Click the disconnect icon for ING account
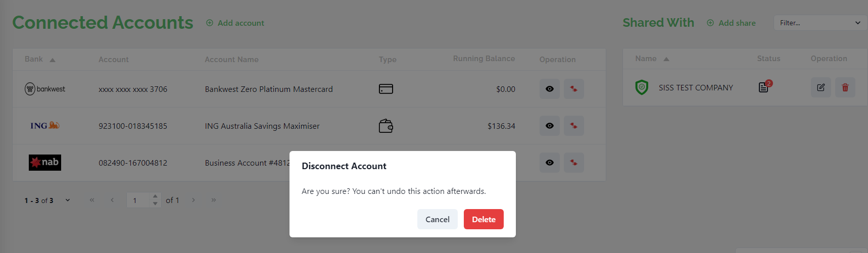This screenshot has height=253, width=868. click(x=573, y=126)
